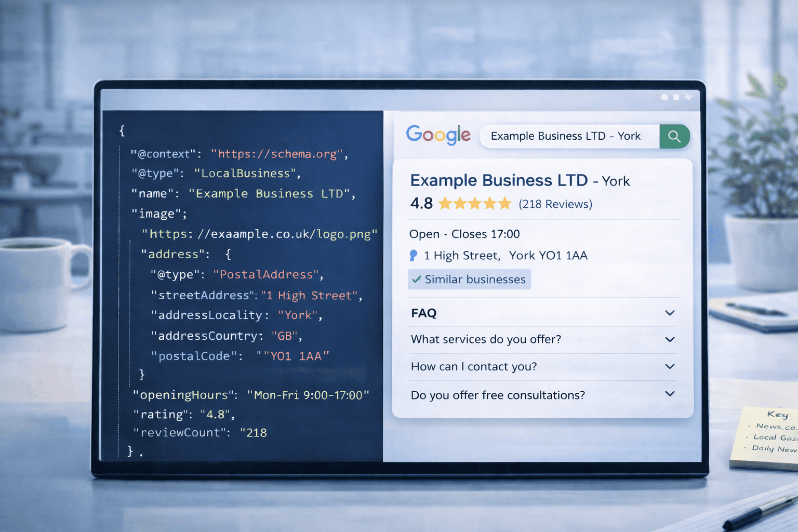Click the five-star rating icons
Viewport: 798px width, 532px height.
475,204
